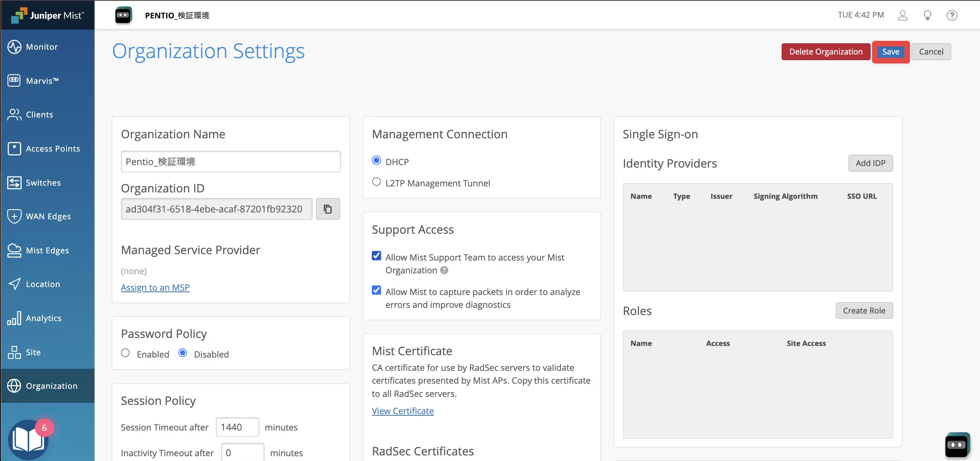Open Analytics section icon

tap(14, 318)
